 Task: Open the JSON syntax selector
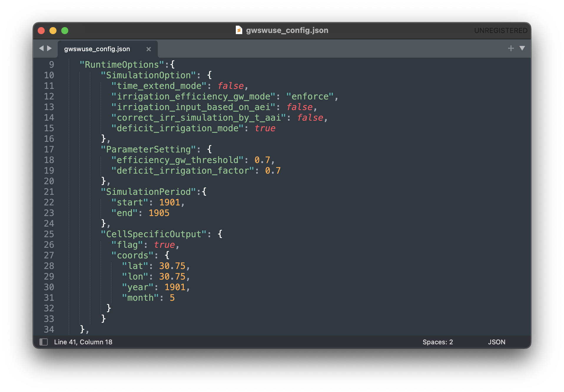point(496,342)
